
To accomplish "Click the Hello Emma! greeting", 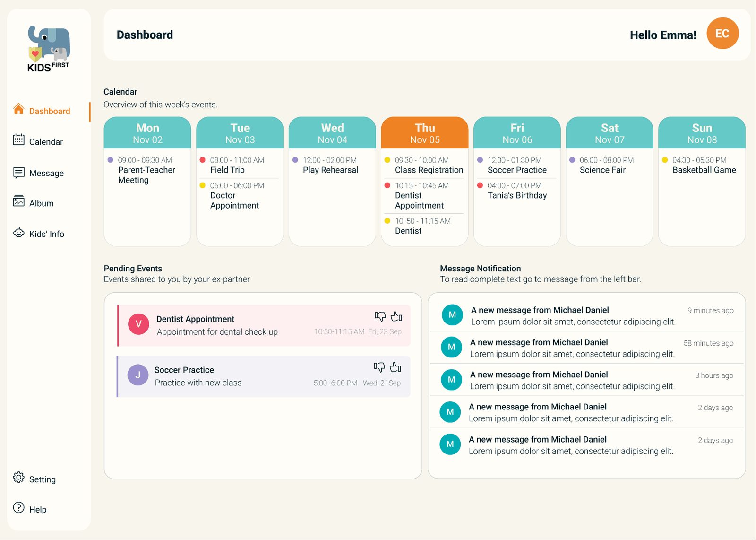I will click(663, 35).
